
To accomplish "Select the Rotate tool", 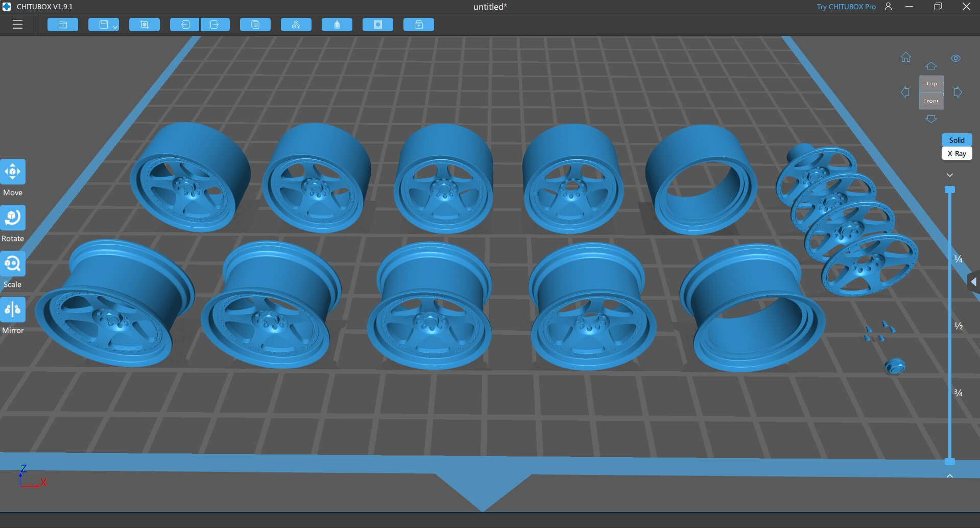I will (13, 218).
